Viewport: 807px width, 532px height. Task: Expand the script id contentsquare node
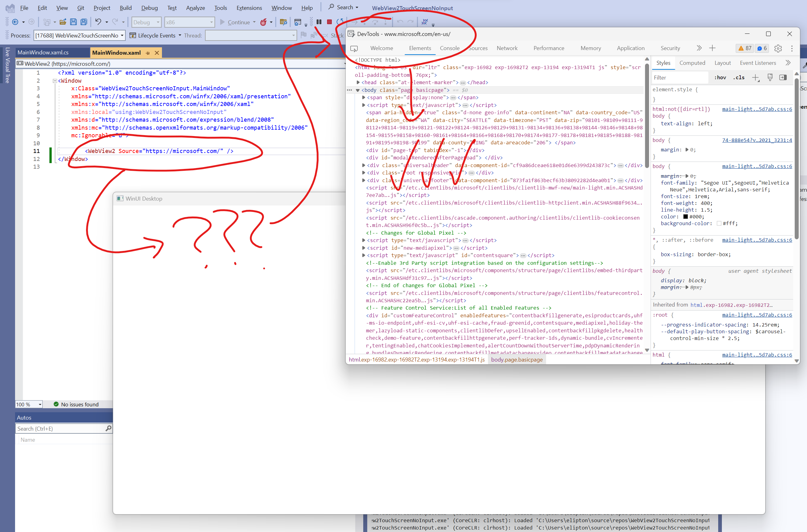click(x=364, y=255)
